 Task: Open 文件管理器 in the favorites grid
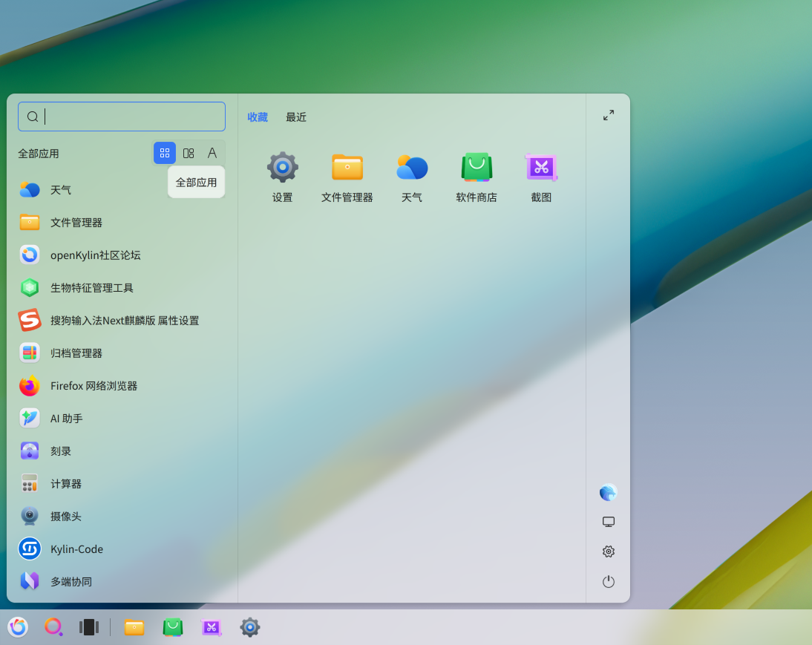347,177
